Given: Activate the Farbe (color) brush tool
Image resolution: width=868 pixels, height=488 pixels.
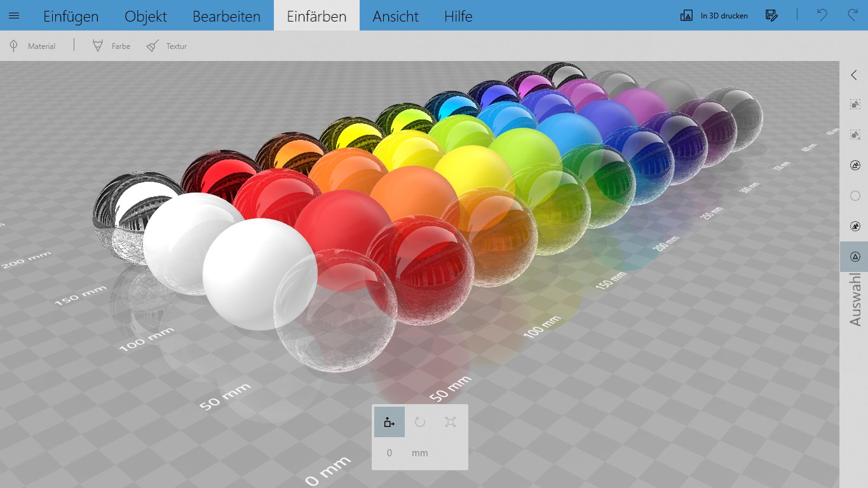Looking at the screenshot, I should 110,46.
